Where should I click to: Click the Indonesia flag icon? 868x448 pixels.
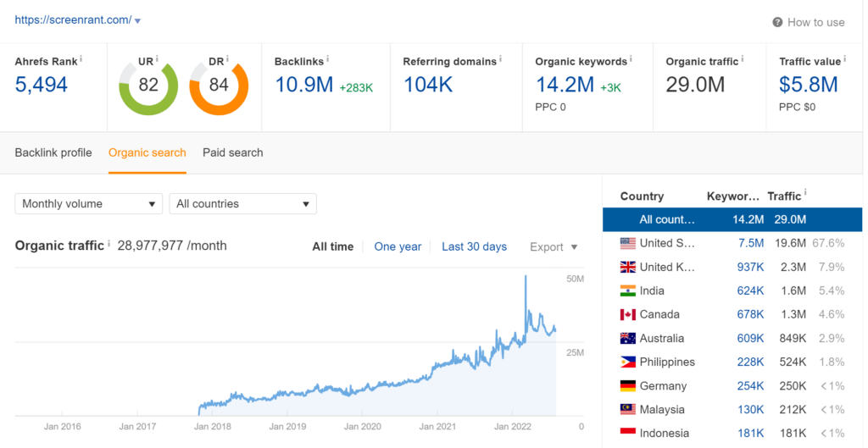pos(628,433)
